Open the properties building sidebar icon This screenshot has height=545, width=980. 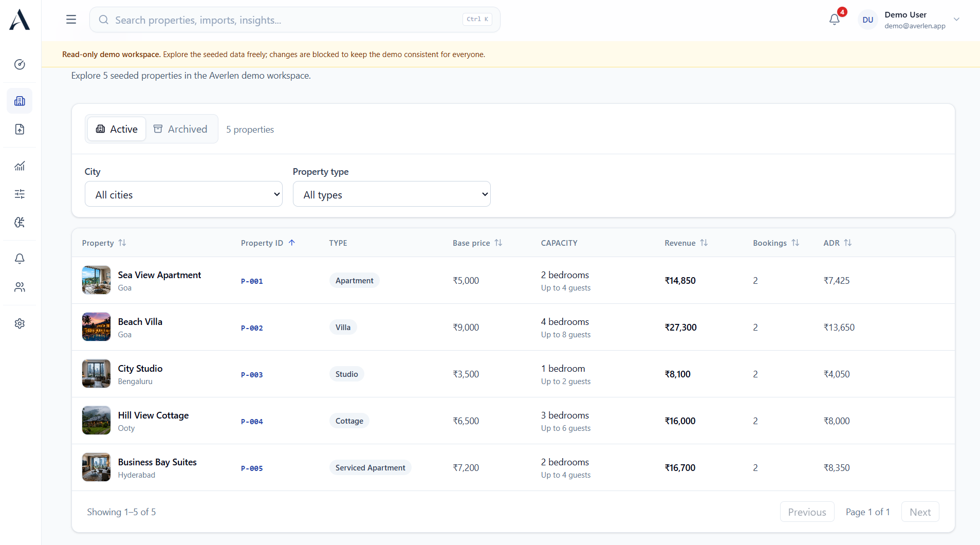(20, 101)
